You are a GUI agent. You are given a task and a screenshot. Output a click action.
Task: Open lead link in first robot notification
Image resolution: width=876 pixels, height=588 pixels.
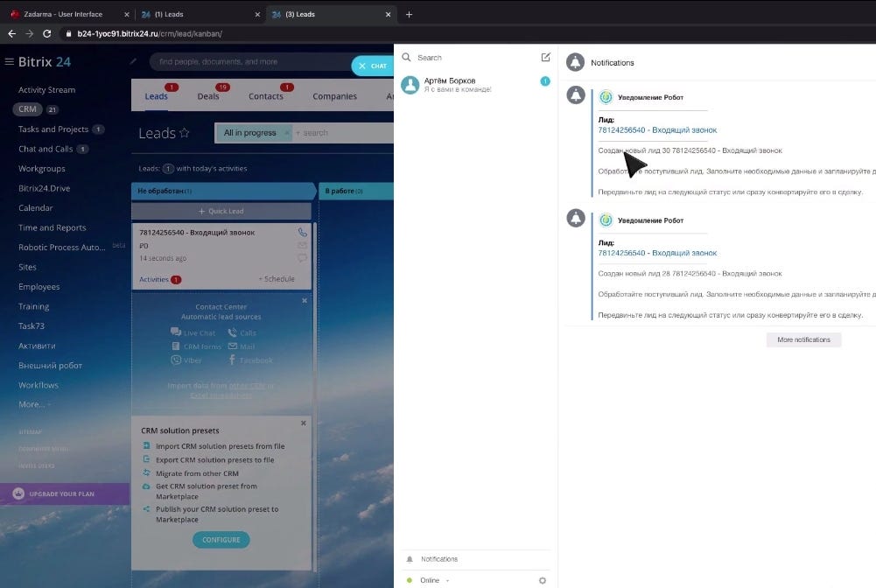(x=657, y=130)
